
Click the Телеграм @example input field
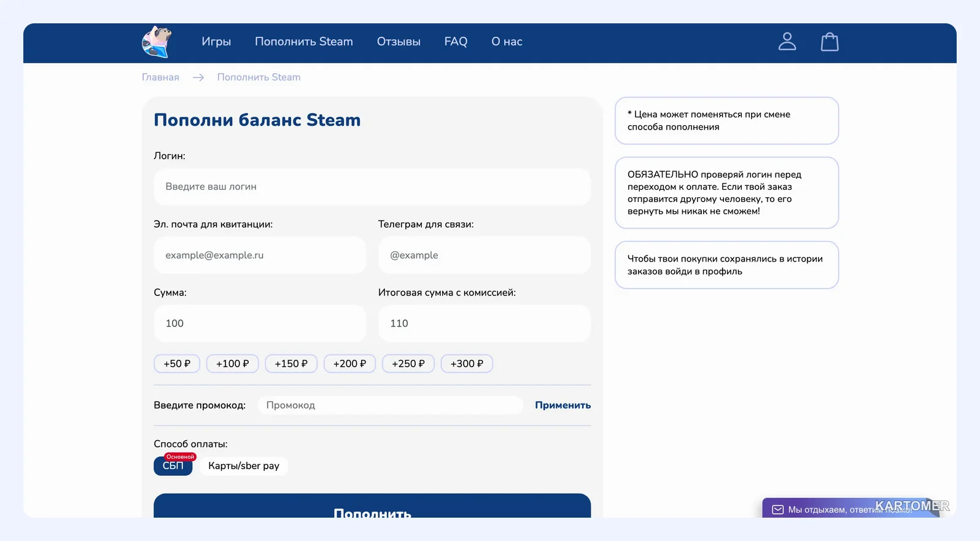[x=484, y=255]
